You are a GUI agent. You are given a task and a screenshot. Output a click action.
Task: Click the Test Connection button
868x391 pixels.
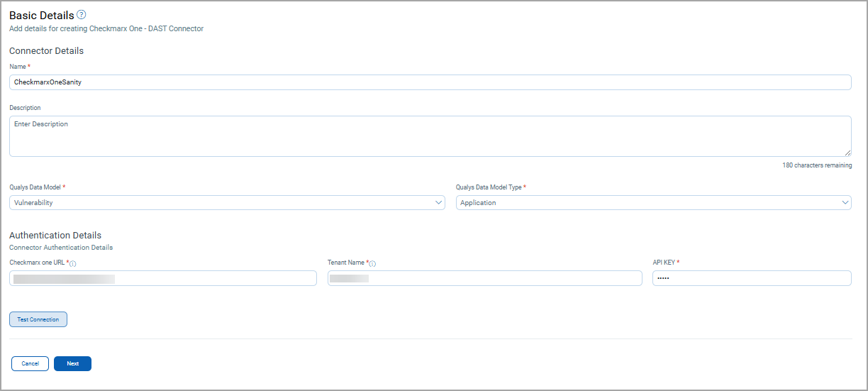38,319
